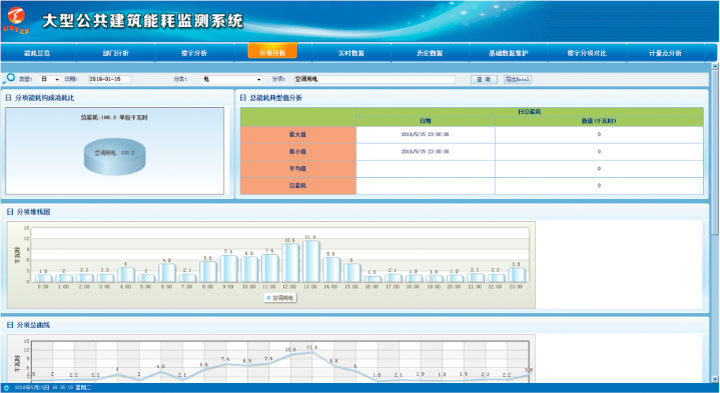Open the 实时数据 tab
The height and width of the screenshot is (393, 720).
point(351,53)
